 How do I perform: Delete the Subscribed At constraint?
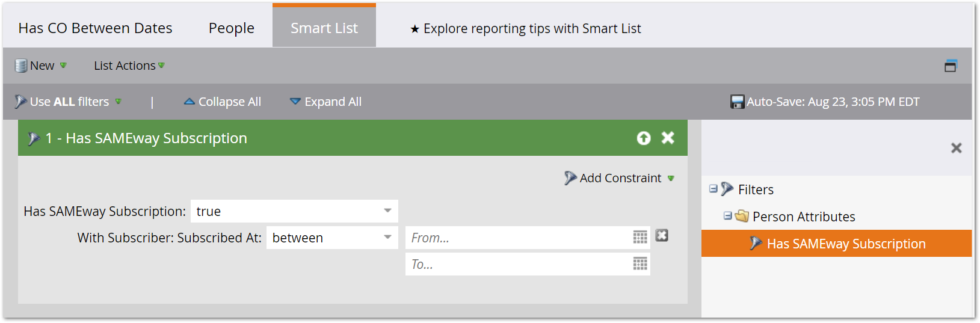[662, 235]
